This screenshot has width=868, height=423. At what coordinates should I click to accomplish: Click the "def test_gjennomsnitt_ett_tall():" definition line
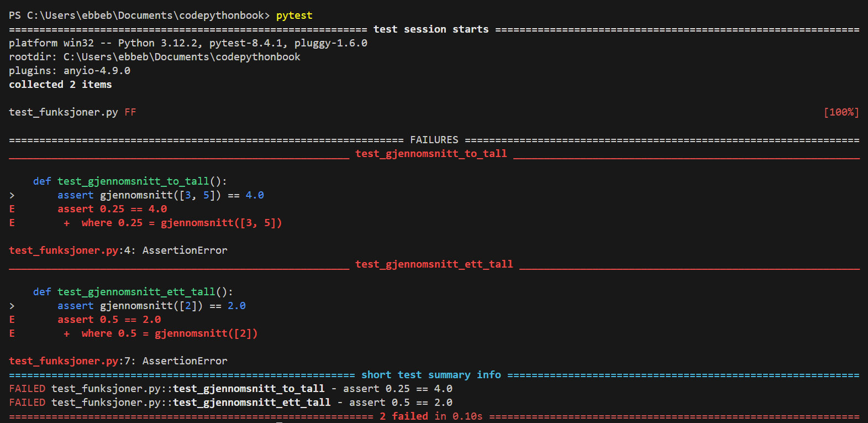[133, 292]
